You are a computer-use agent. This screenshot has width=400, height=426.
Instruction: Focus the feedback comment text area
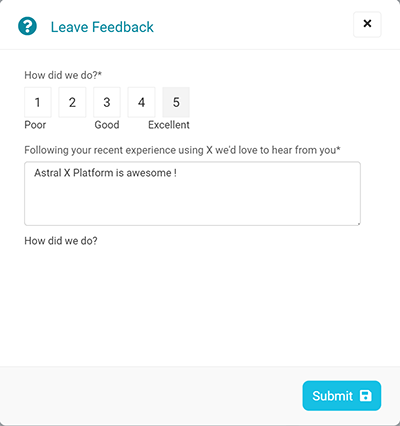coord(192,194)
